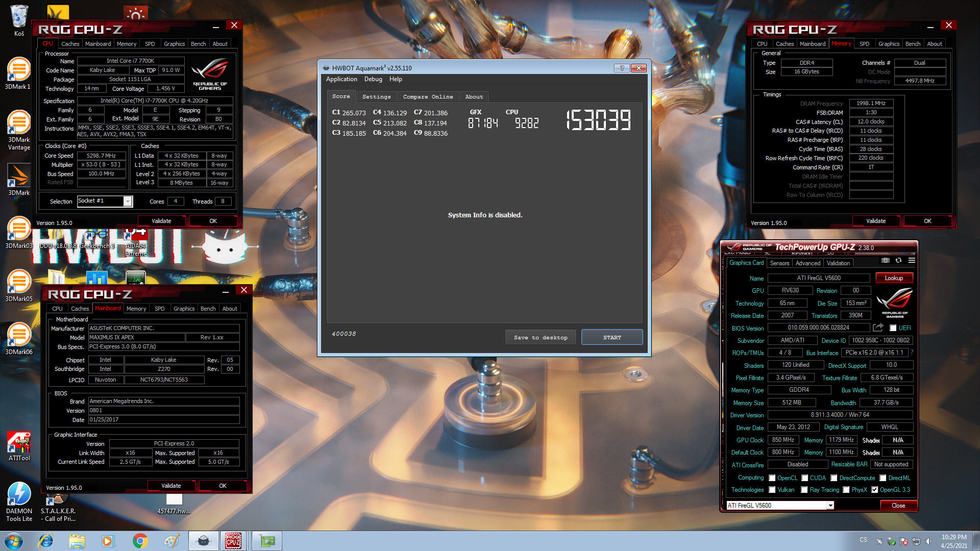Open the 3DMark05 desktop shortcut
The height and width of the screenshot is (551, 980).
coord(19,286)
